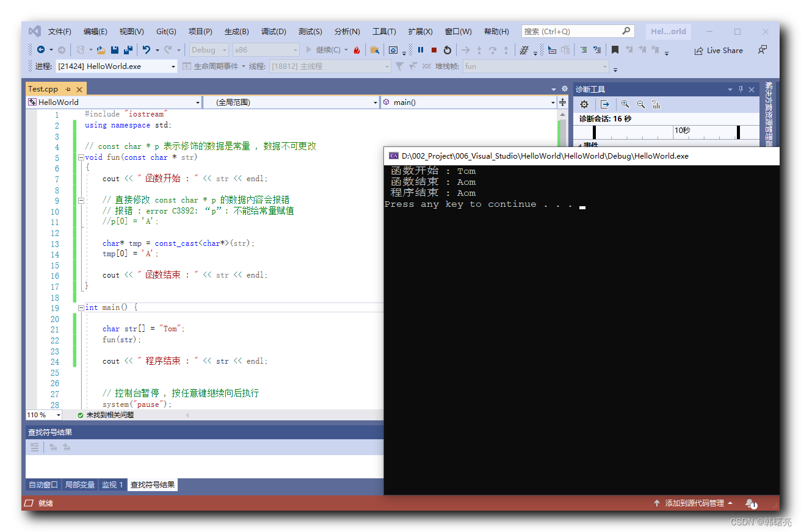This screenshot has width=801, height=532.
Task: Click the Visual Studio logo icon
Action: pyautogui.click(x=35, y=31)
